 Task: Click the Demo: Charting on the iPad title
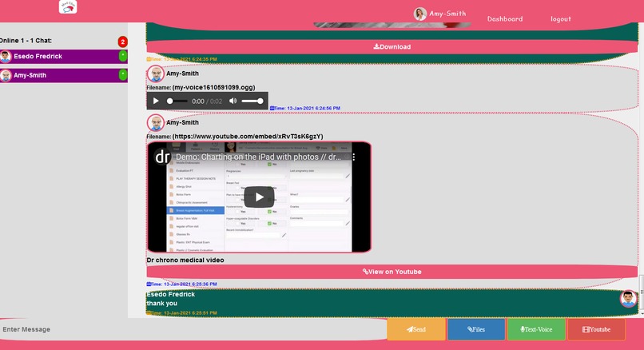[258, 157]
